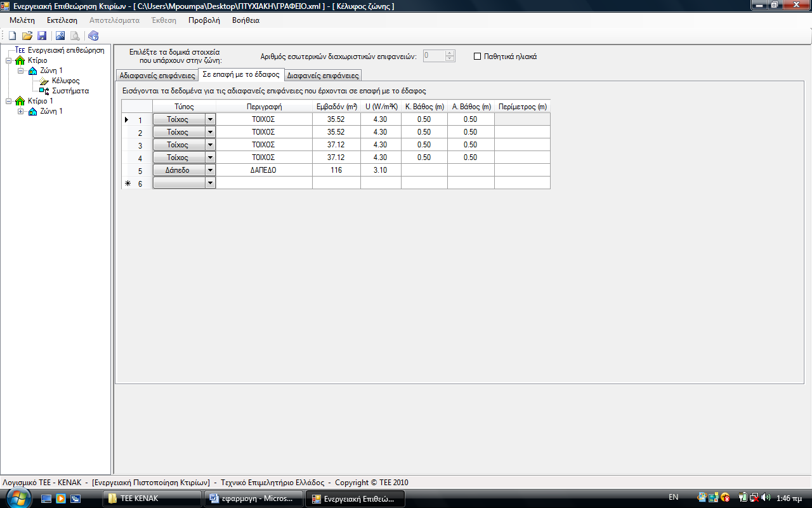Screen dimensions: 812x508
Task: Click area cell 37.12 in row 3
Action: 336,145
